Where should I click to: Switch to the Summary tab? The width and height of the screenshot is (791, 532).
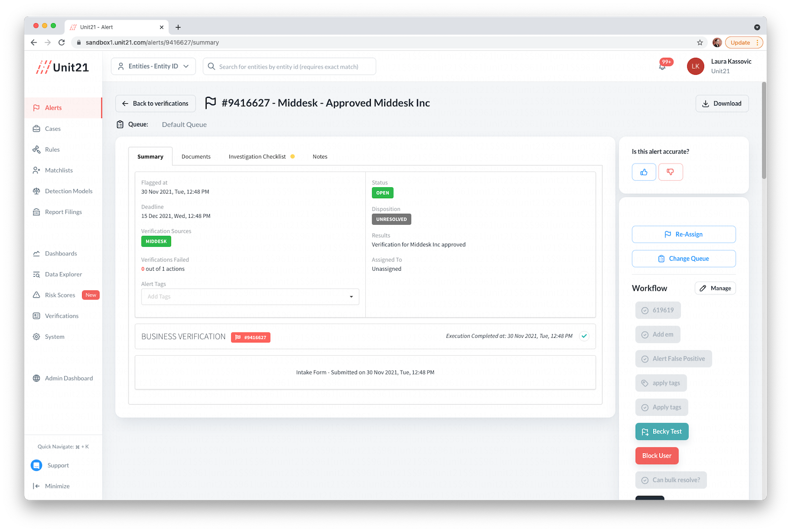coord(150,157)
